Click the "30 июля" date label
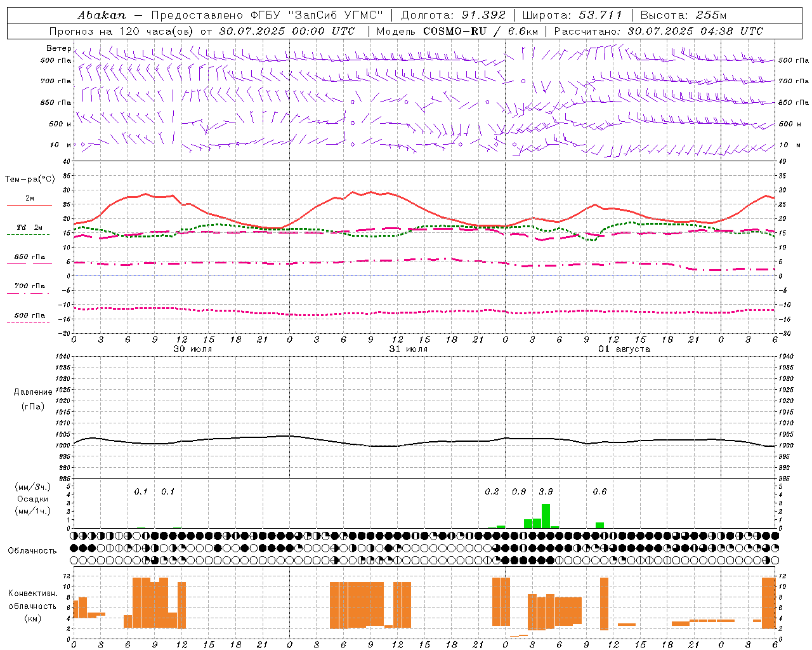 click(193, 349)
